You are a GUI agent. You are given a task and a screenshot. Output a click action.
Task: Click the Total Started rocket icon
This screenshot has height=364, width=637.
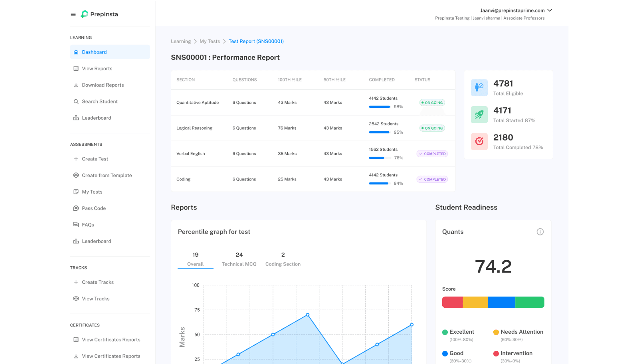click(x=479, y=115)
